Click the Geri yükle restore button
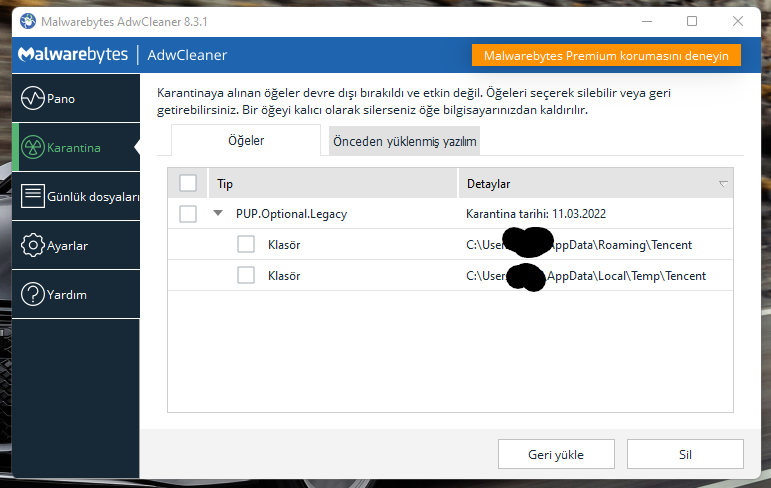771x488 pixels. click(556, 454)
